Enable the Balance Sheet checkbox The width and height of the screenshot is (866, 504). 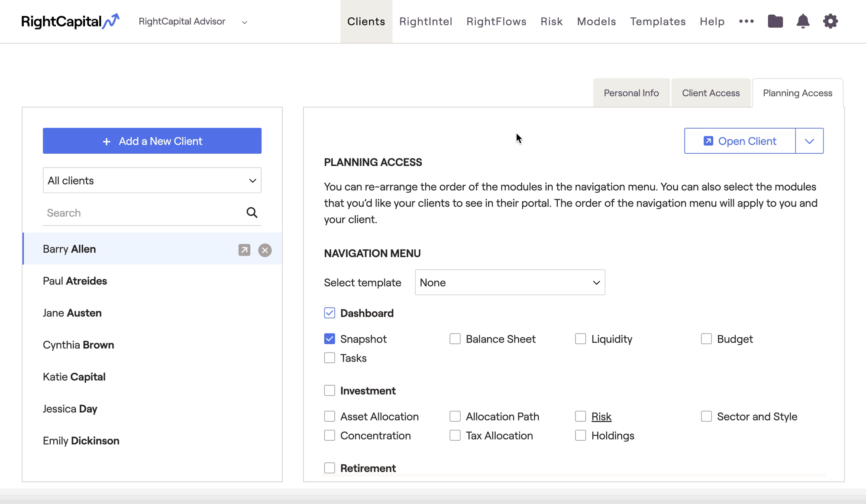point(455,339)
